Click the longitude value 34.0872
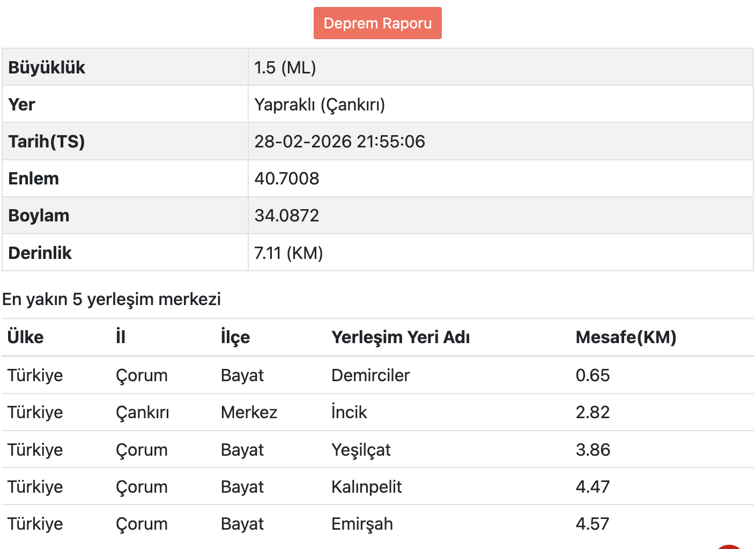The image size is (756, 549). [x=286, y=216]
